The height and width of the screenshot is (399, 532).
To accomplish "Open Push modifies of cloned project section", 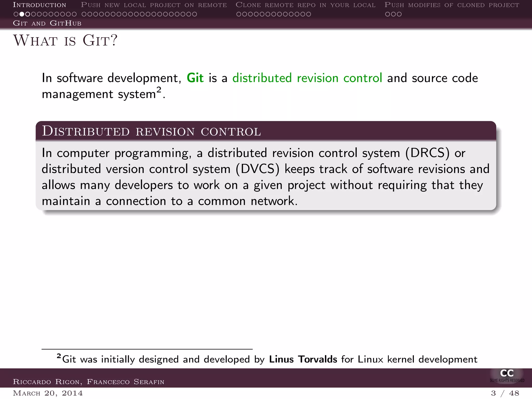I will click(452, 5).
